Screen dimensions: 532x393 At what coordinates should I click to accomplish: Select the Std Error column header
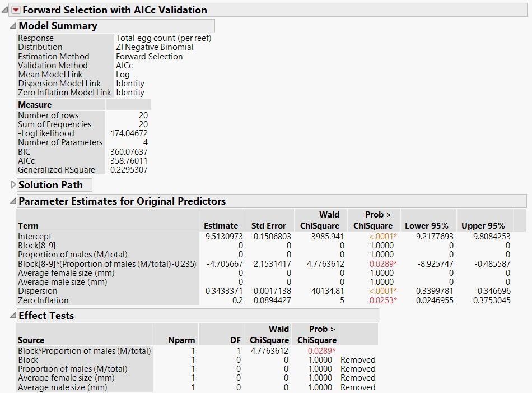[269, 226]
